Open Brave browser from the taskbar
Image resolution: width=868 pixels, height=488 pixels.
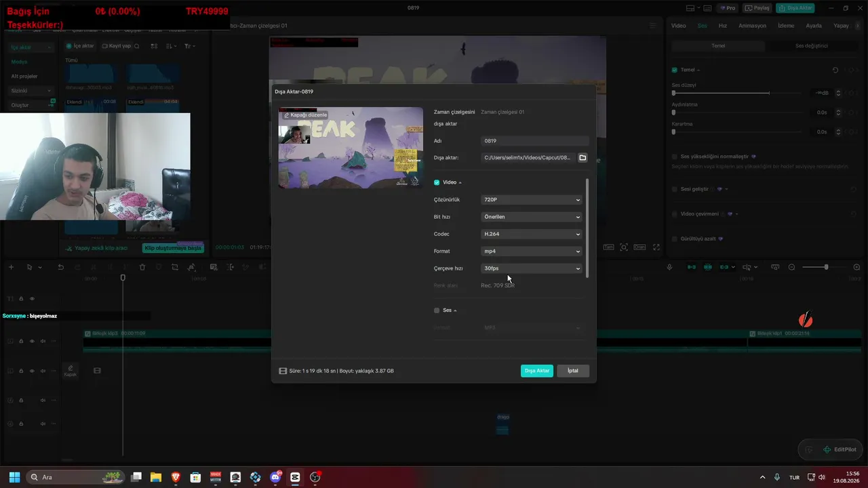tap(176, 477)
